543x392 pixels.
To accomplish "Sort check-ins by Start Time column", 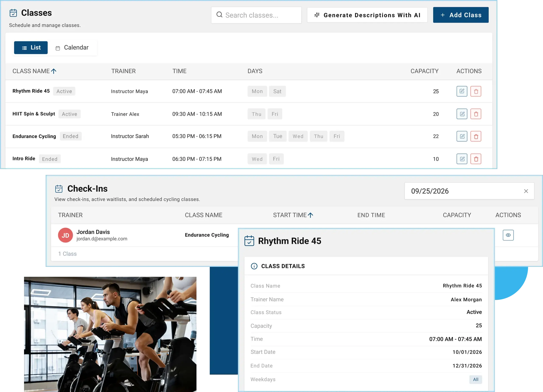I will click(293, 215).
